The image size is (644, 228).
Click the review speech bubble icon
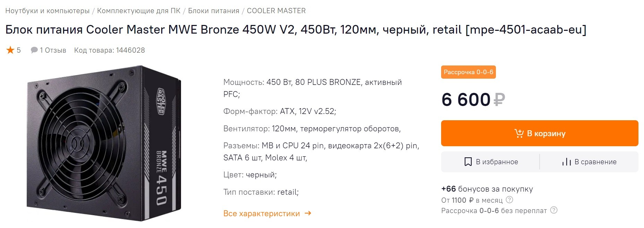tap(34, 50)
